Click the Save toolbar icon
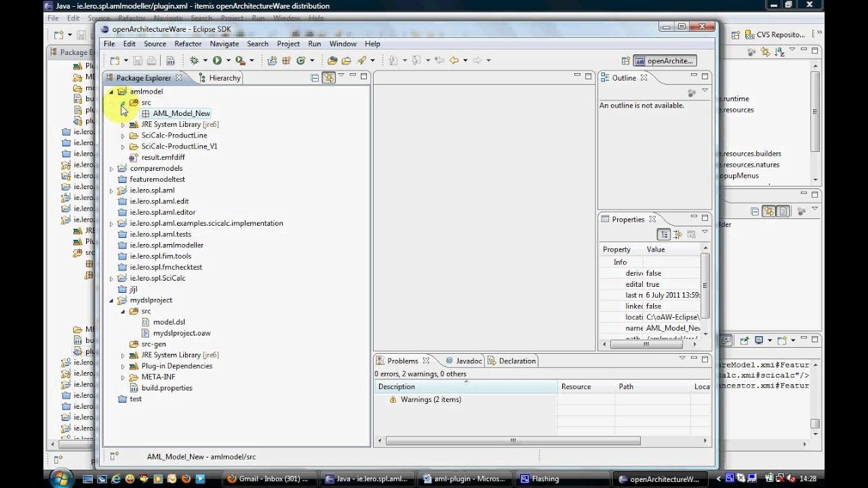868x488 pixels. [x=138, y=60]
